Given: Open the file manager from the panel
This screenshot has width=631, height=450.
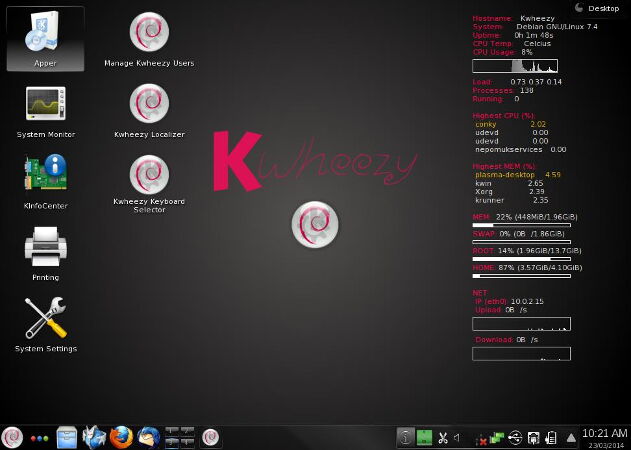Looking at the screenshot, I should 67,437.
